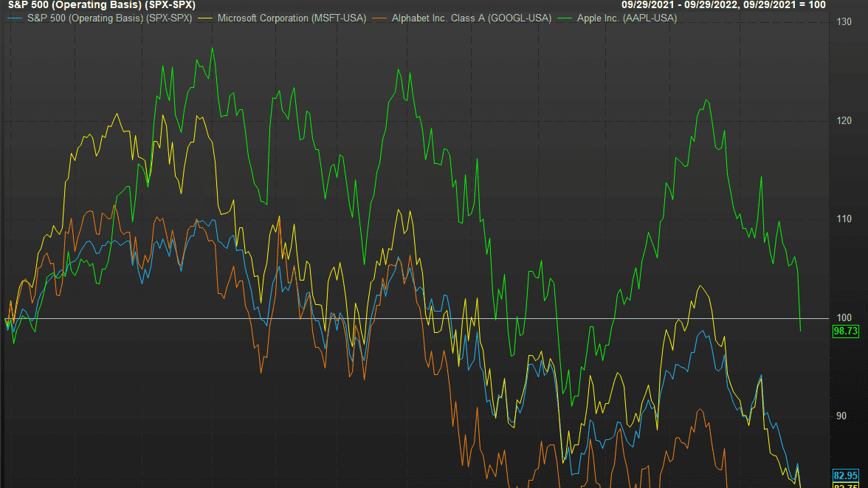Click the 110 axis label

click(844, 219)
